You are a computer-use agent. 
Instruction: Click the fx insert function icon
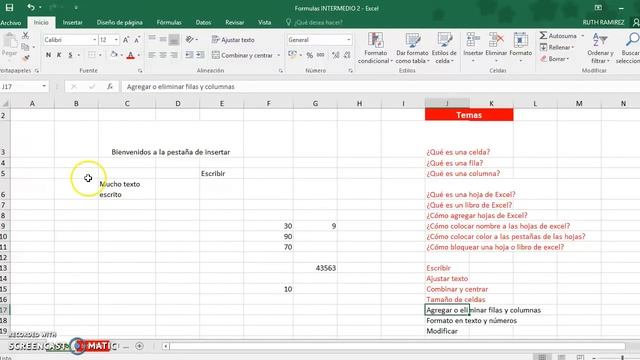110,87
